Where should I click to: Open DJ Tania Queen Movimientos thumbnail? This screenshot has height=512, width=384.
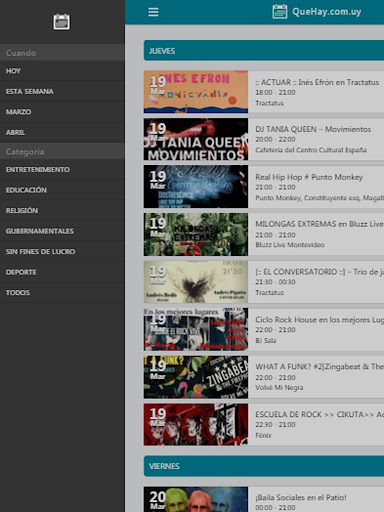196,139
